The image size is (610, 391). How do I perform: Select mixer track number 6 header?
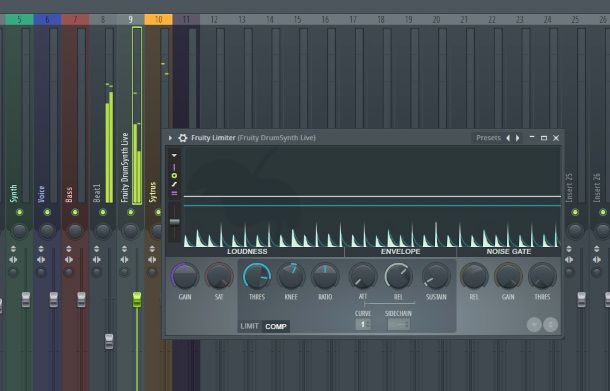pos(47,19)
